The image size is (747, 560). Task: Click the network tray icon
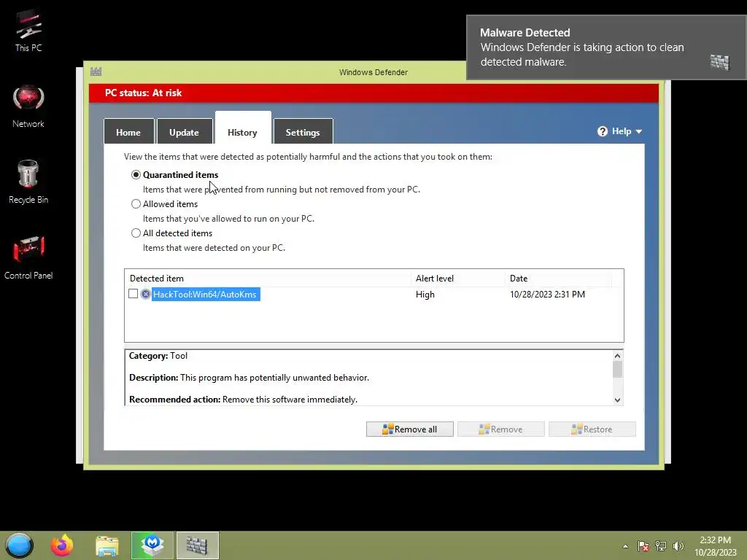661,546
